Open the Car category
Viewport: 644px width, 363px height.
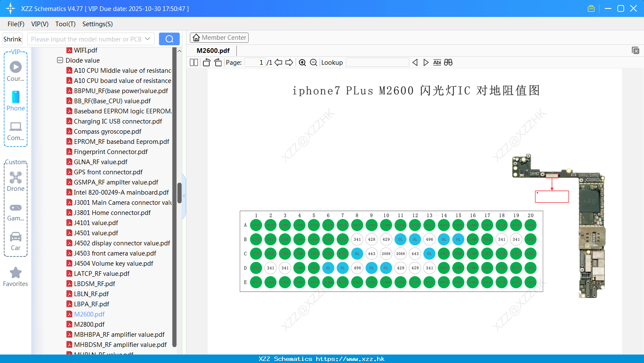tap(16, 241)
